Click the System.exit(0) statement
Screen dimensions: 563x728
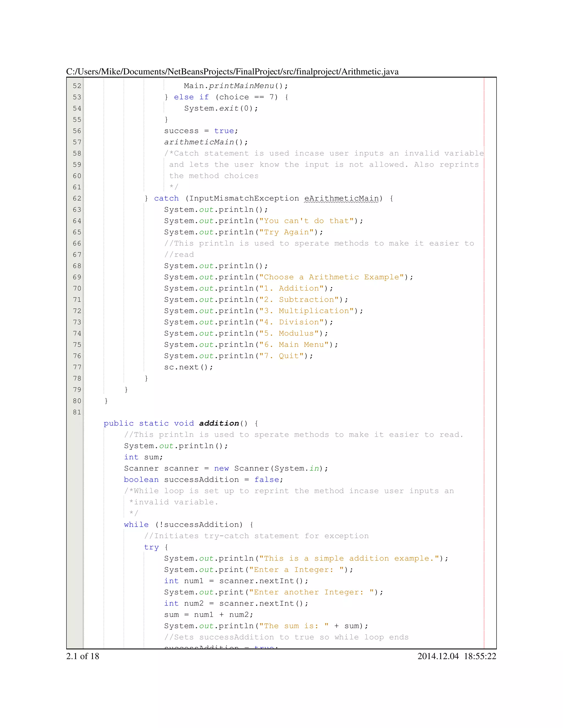[x=221, y=108]
